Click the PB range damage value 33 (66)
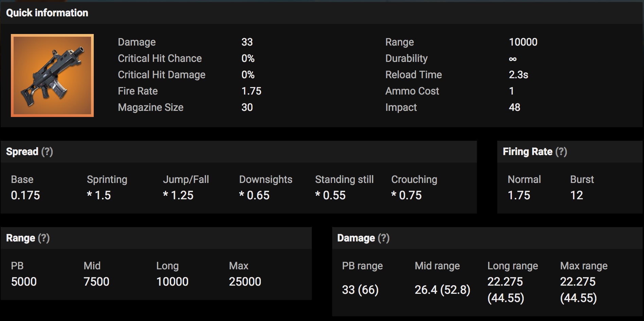The image size is (644, 321). pos(360,290)
